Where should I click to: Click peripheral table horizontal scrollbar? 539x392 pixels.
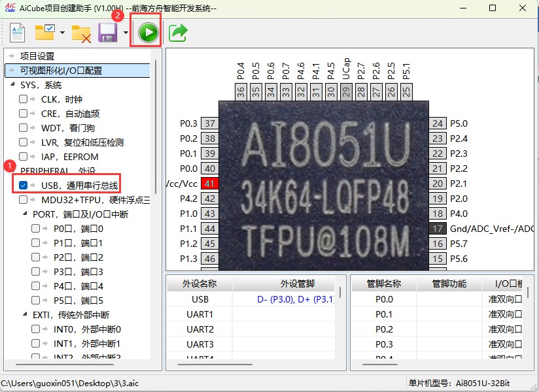[215, 365]
